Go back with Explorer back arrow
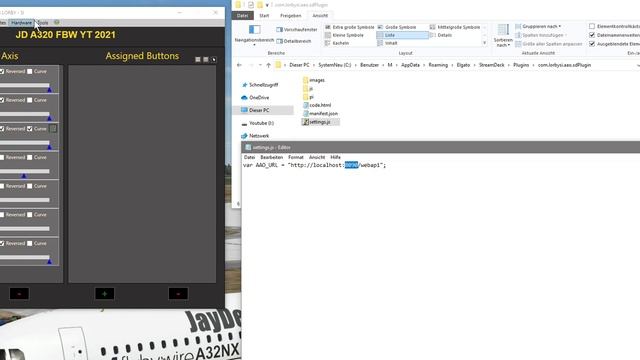The width and height of the screenshot is (640, 360). click(239, 65)
